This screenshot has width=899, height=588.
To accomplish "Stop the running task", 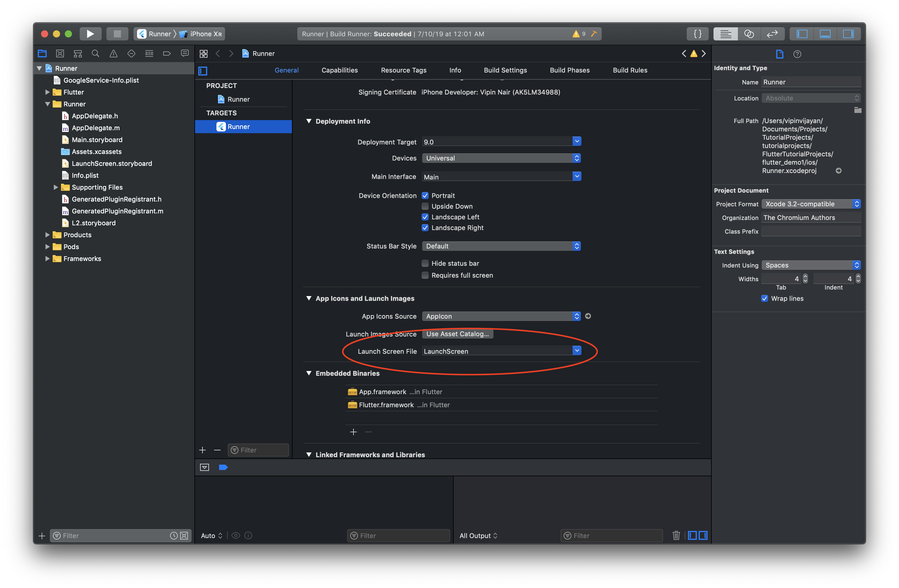I will coord(117,34).
